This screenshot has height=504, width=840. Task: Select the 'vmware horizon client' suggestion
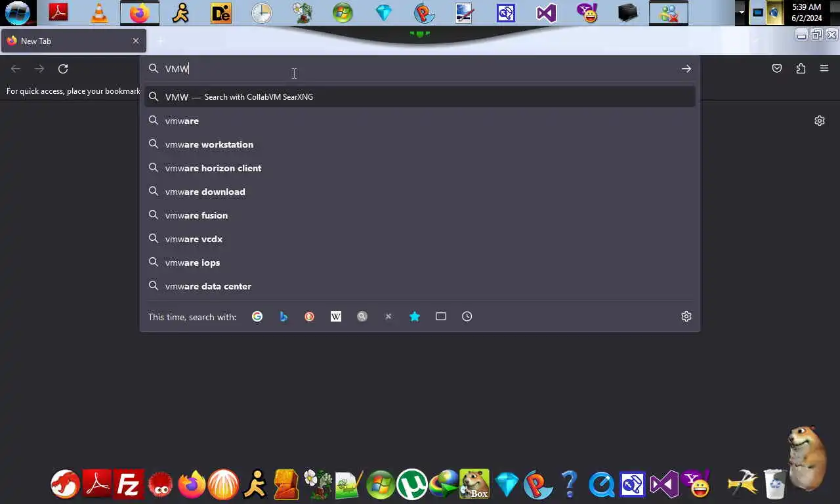420,168
